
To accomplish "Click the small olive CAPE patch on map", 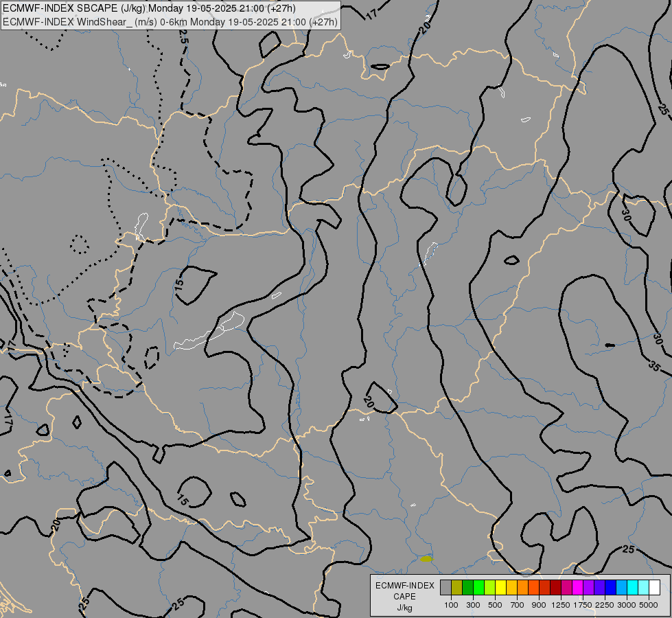I will pyautogui.click(x=426, y=559).
